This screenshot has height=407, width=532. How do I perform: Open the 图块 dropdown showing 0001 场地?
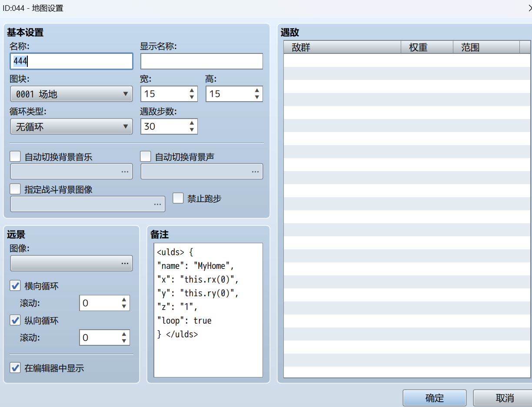point(71,94)
